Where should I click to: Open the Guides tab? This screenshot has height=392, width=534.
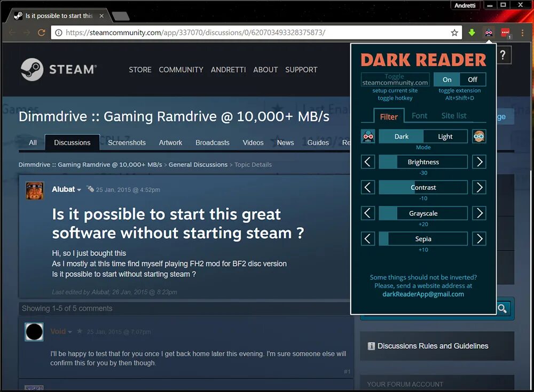(x=318, y=142)
